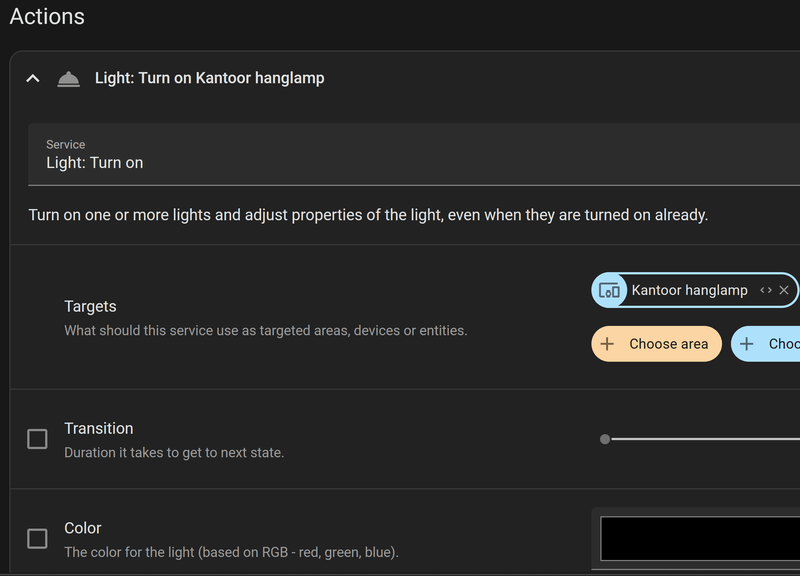Image resolution: width=800 pixels, height=576 pixels.
Task: Open the black Color picker swatch
Action: tap(700, 538)
